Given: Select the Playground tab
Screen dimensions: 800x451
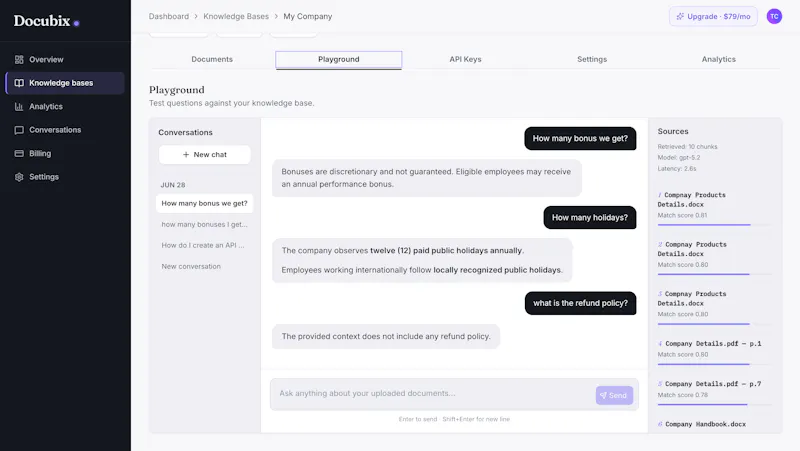Looking at the screenshot, I should [x=339, y=59].
